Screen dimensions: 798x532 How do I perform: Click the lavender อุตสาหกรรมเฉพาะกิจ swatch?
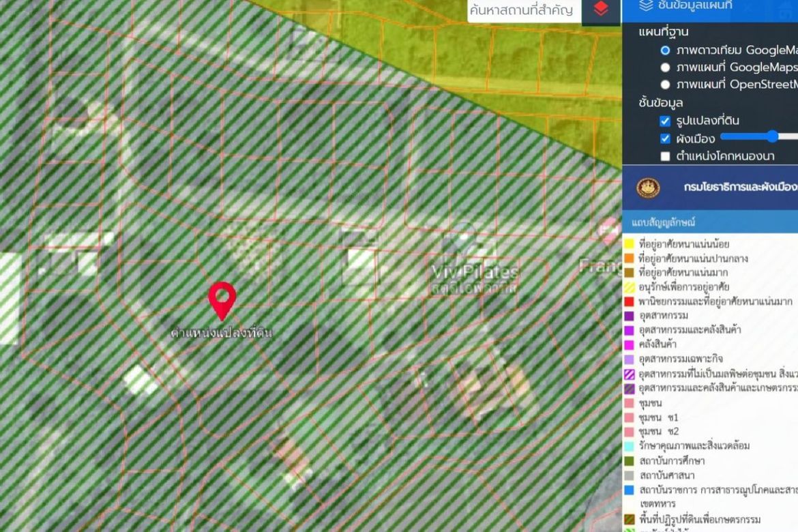click(630, 359)
